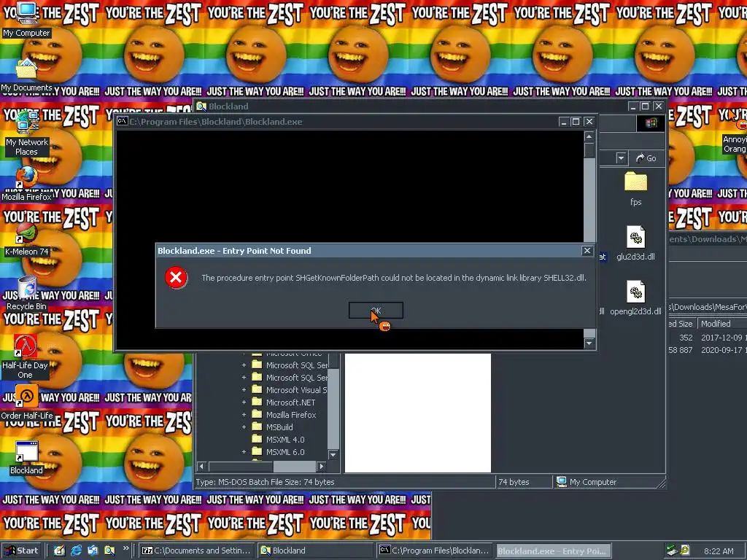The width and height of the screenshot is (747, 560).
Task: Click the Go button in Explorer address bar
Action: 646,158
